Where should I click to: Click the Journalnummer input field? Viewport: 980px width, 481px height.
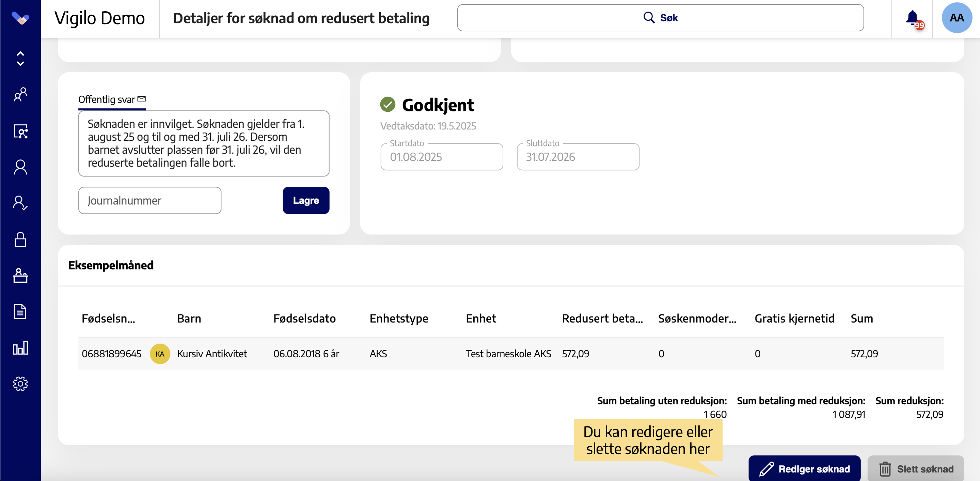pyautogui.click(x=149, y=201)
